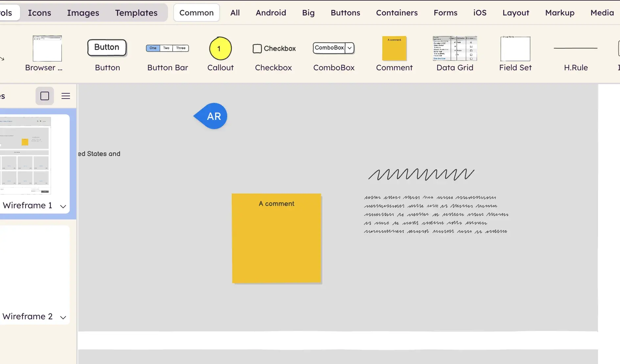Choose the yellow Callout component

(220, 49)
